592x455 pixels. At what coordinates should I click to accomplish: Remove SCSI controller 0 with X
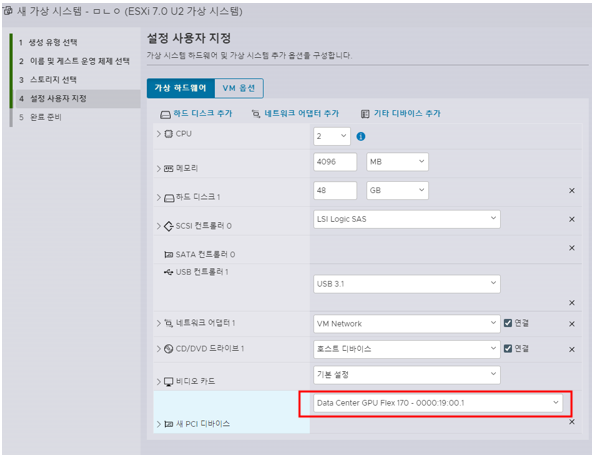coord(572,219)
